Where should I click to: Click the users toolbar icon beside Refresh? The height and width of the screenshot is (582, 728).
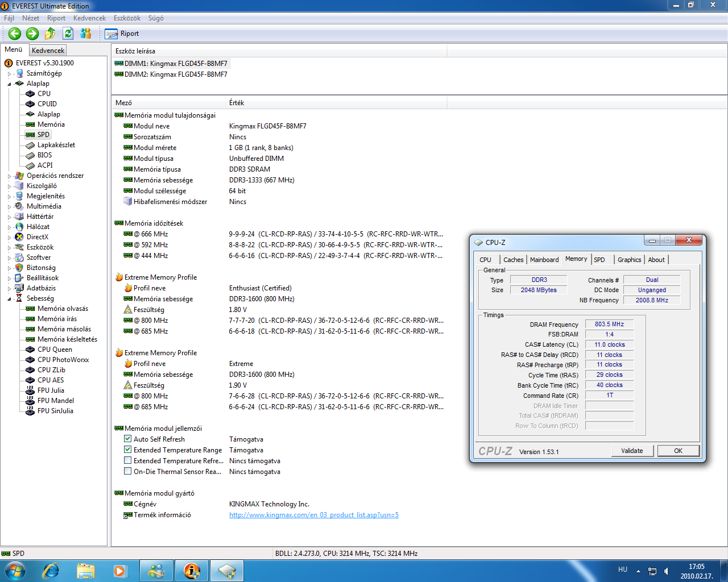[86, 34]
